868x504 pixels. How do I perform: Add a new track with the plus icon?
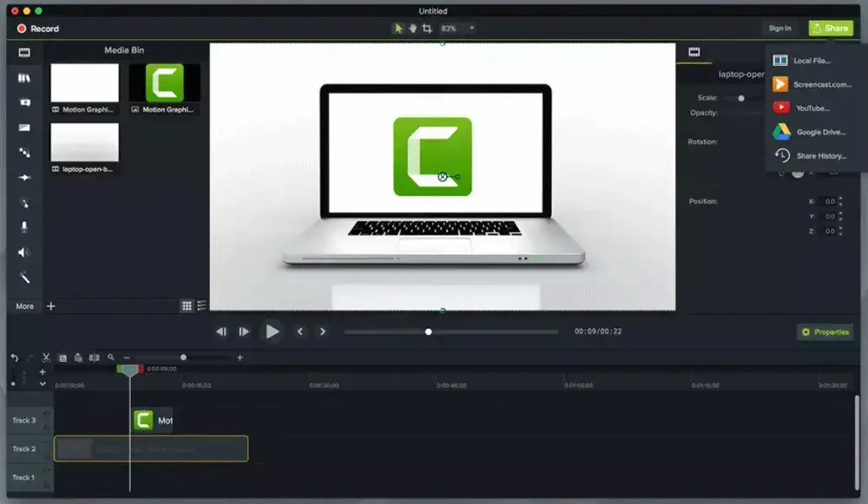(x=43, y=372)
